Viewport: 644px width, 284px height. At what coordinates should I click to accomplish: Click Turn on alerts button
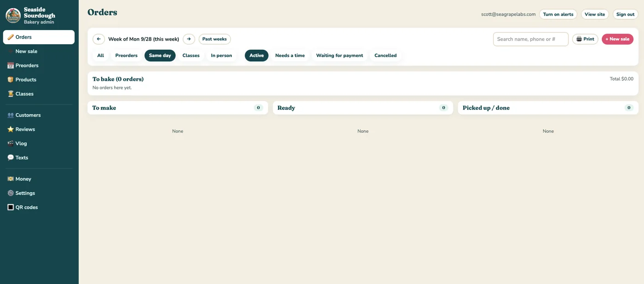point(558,14)
